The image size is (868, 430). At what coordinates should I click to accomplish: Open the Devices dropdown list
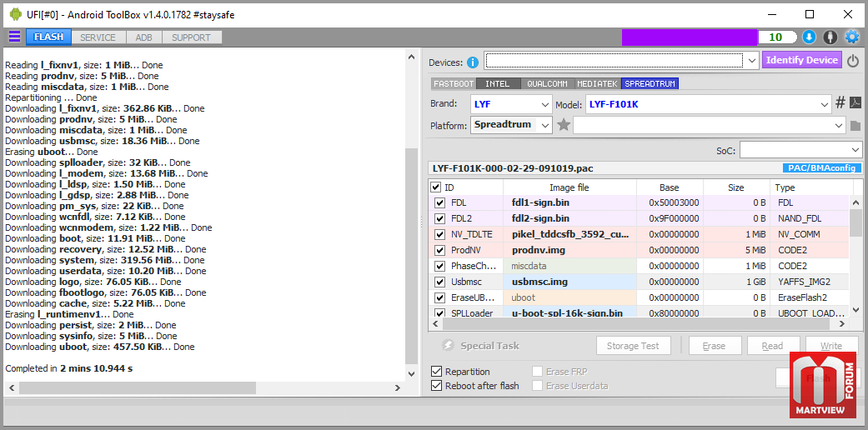point(751,60)
